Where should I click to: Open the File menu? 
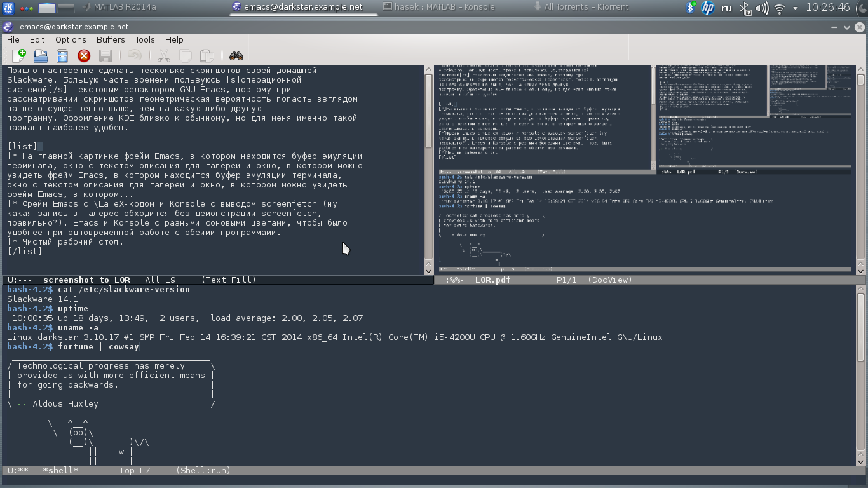pos(13,39)
